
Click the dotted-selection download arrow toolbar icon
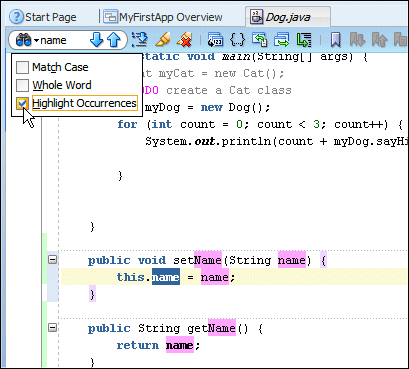coord(139,40)
